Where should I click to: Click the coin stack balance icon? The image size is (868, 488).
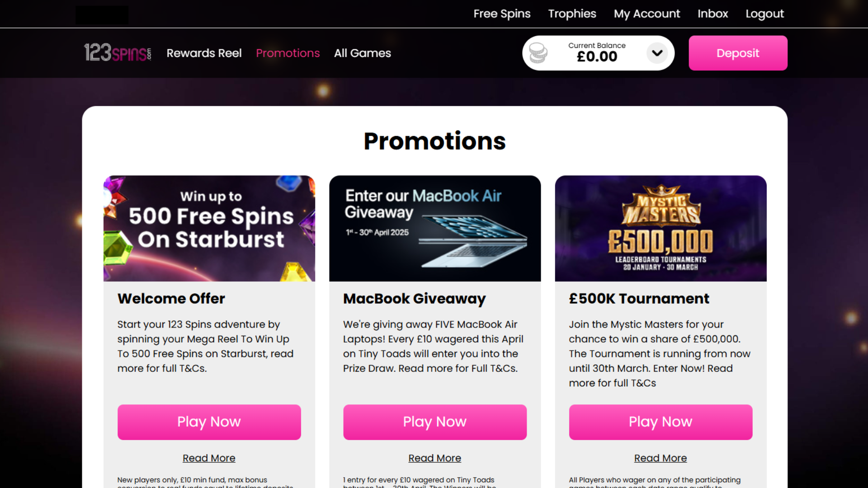(538, 53)
